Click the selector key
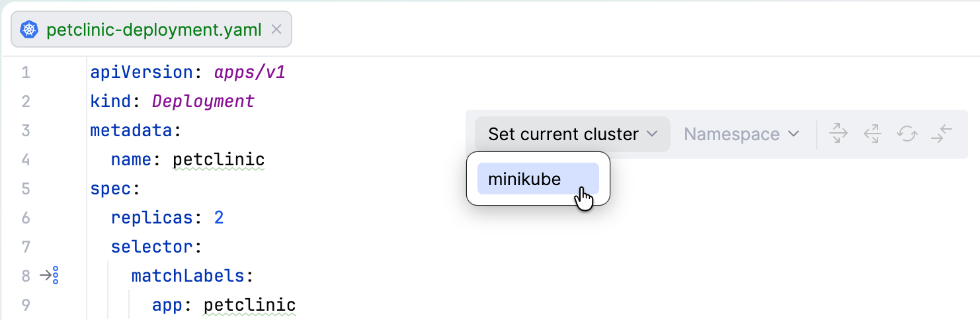Viewport: 980px width, 320px height. point(151,247)
